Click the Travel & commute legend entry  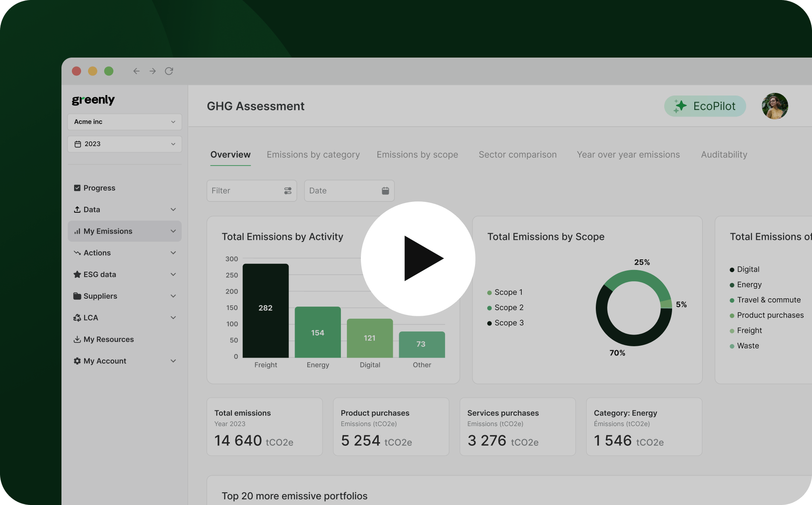point(765,300)
